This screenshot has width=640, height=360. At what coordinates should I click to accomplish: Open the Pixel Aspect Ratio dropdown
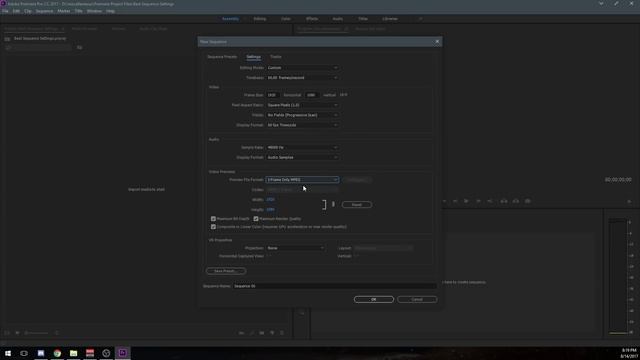tap(302, 105)
